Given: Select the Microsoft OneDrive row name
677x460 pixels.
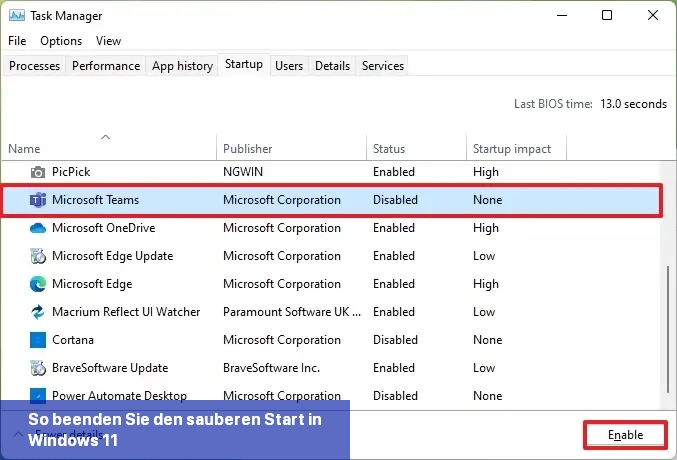Looking at the screenshot, I should (x=104, y=228).
